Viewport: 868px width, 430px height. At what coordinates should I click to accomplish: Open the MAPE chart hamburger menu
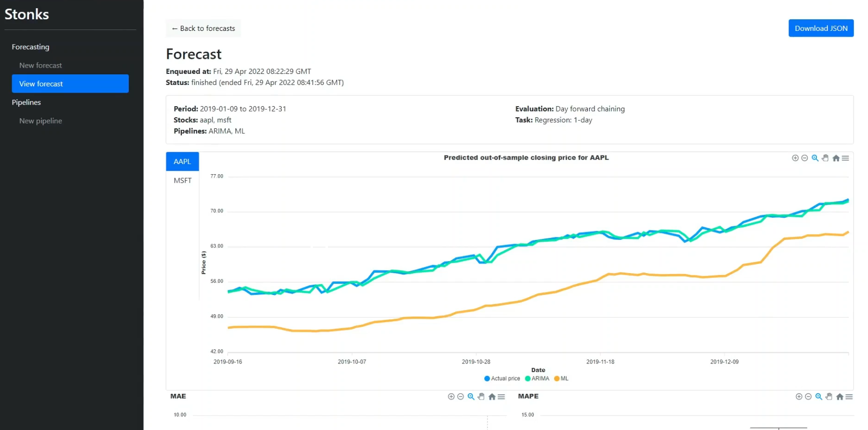(x=849, y=397)
